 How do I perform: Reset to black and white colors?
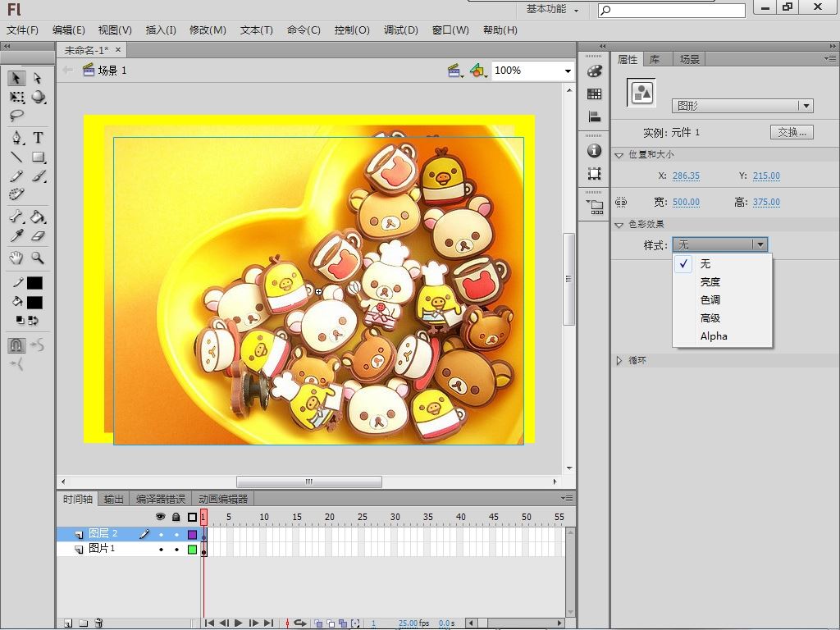pos(20,321)
